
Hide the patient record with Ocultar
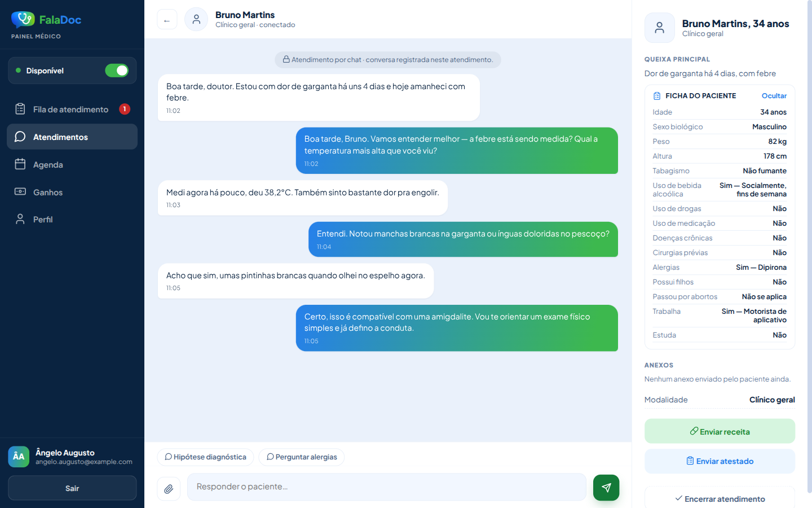774,96
